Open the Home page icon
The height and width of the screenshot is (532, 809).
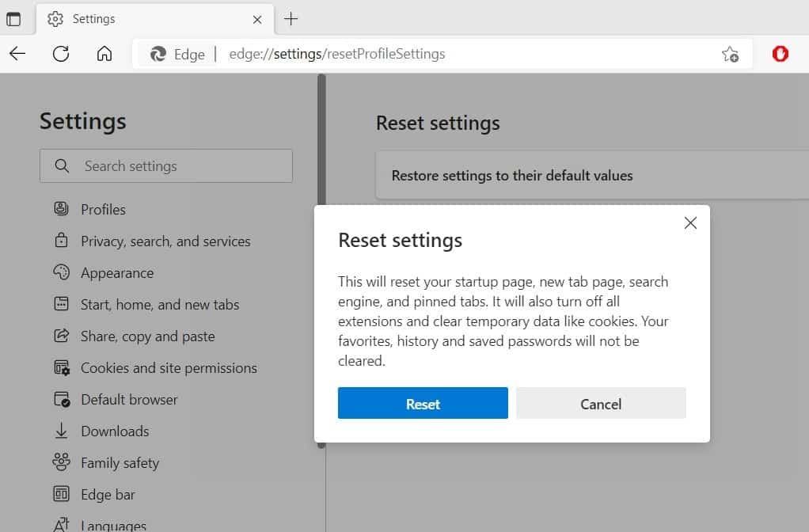point(104,54)
